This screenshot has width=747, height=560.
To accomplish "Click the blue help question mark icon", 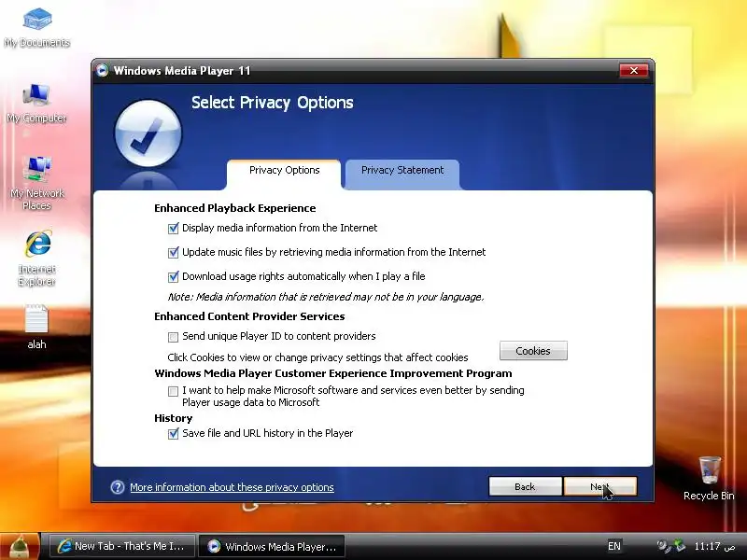I will click(118, 487).
